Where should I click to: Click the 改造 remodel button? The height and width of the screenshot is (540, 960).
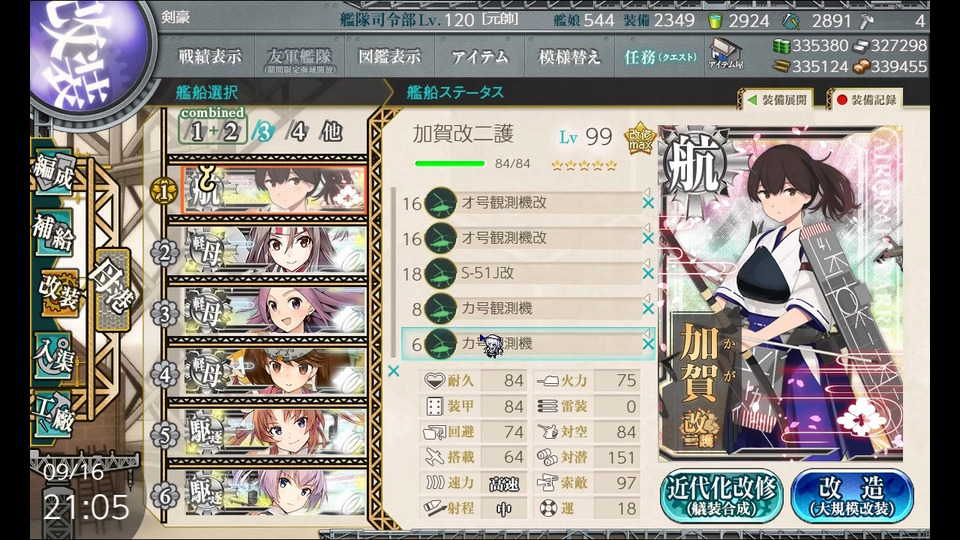[x=852, y=496]
